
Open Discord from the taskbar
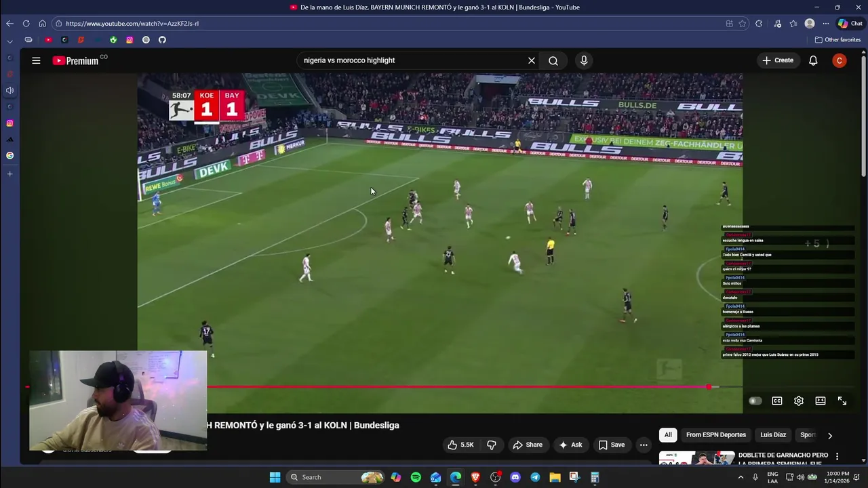[x=515, y=477]
